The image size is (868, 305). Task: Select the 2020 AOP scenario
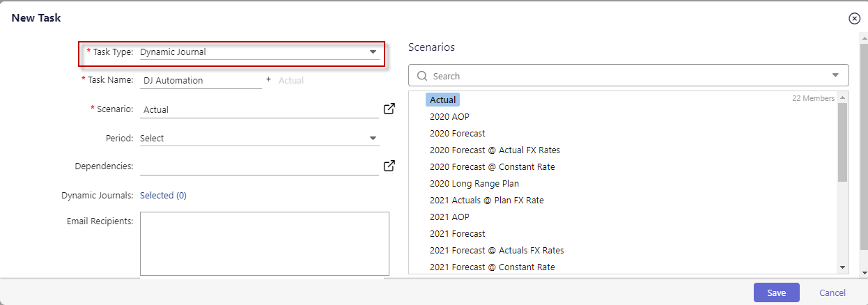449,116
